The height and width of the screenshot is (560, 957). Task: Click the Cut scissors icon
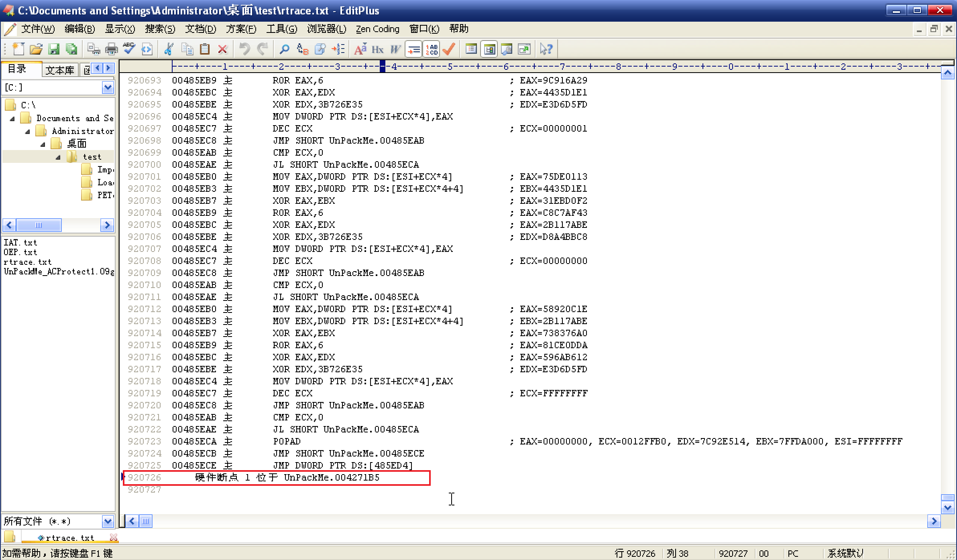coord(169,49)
